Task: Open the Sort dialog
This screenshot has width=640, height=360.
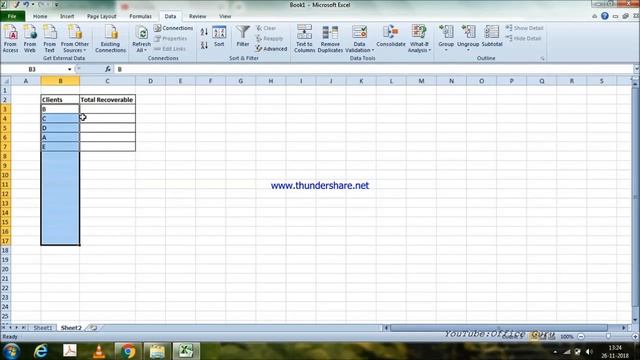Action: click(x=219, y=37)
